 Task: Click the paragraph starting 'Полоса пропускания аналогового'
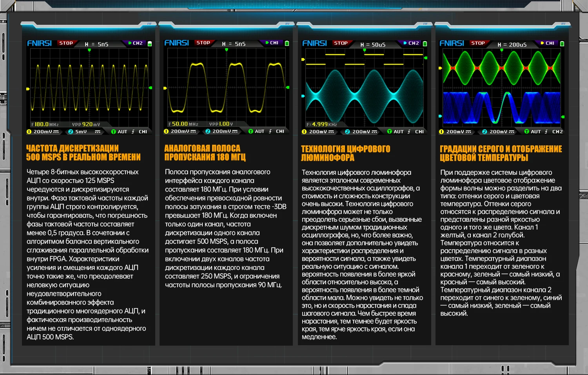click(x=225, y=228)
